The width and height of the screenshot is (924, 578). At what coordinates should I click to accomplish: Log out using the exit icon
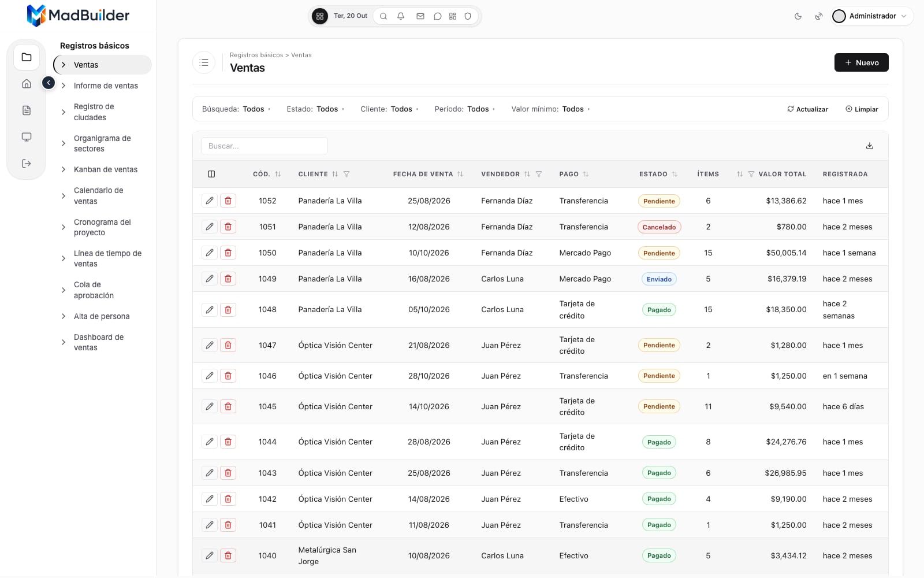pyautogui.click(x=27, y=164)
